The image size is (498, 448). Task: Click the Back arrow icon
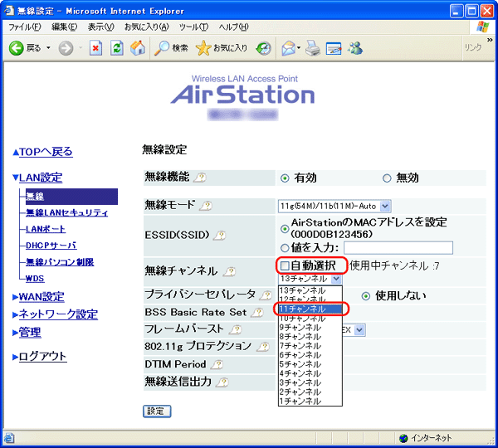tap(17, 49)
